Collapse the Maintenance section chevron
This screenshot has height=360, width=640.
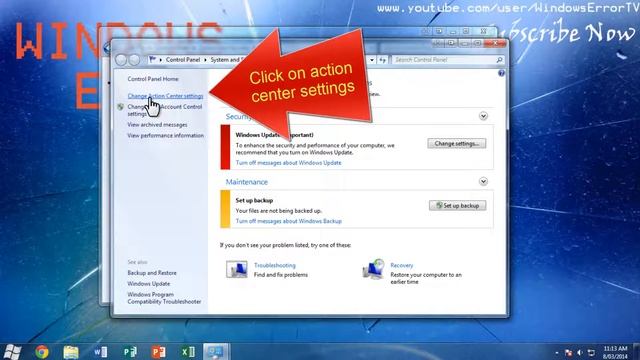(483, 181)
